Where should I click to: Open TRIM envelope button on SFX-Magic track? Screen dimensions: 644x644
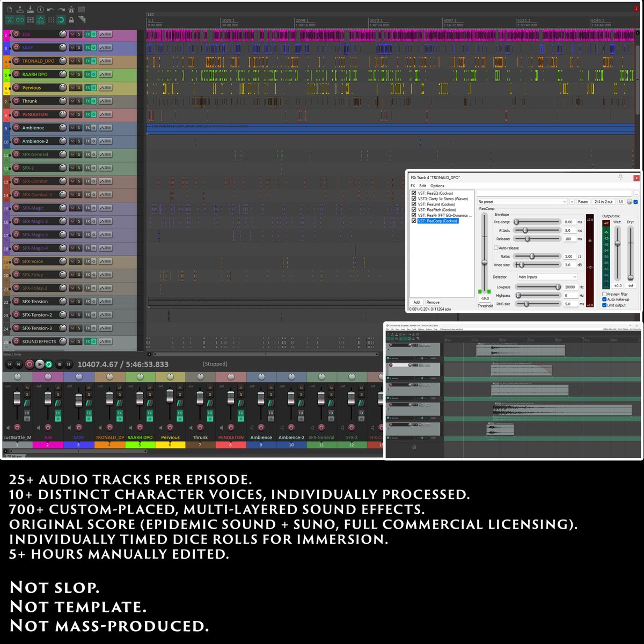tap(105, 208)
